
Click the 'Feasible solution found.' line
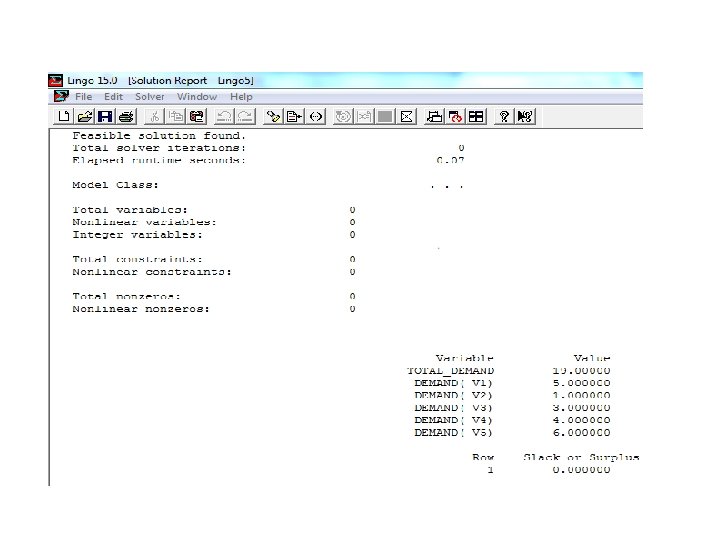(x=159, y=136)
